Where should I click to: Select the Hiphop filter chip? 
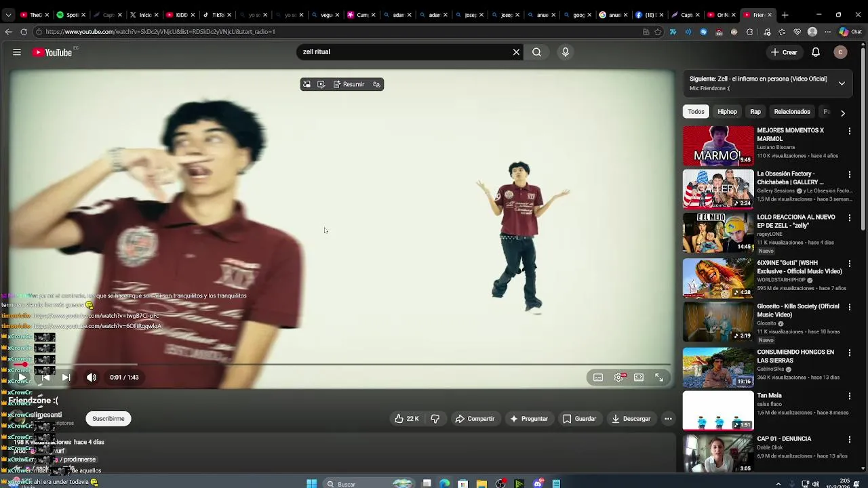click(x=727, y=112)
